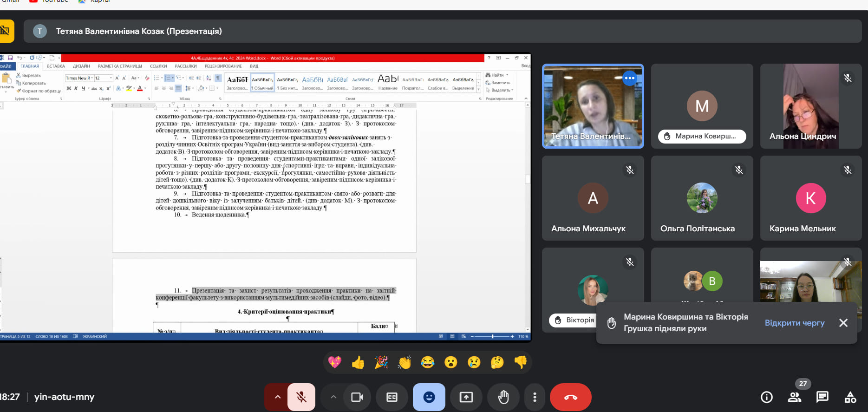
Task: Toggle bold Ж in Word ribbon
Action: click(69, 88)
